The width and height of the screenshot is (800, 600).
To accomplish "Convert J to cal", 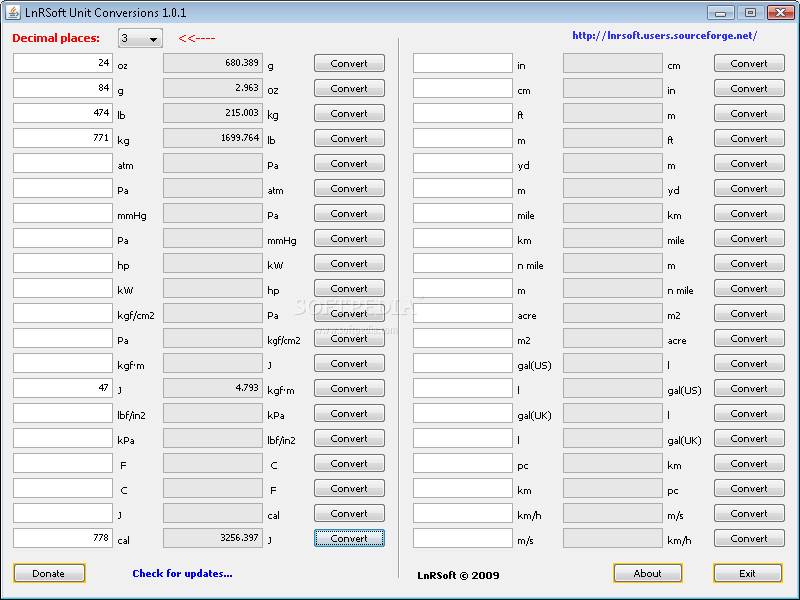I will coord(349,513).
